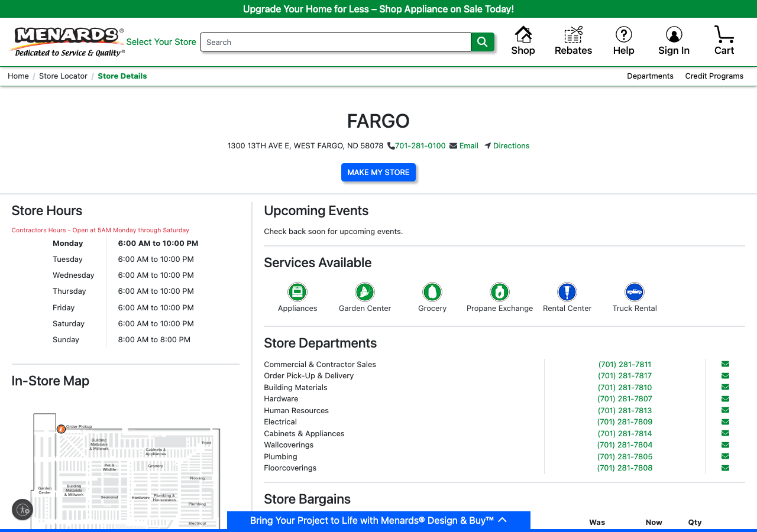
Task: Click the Contractors Hours red notice text
Action: coord(101,231)
